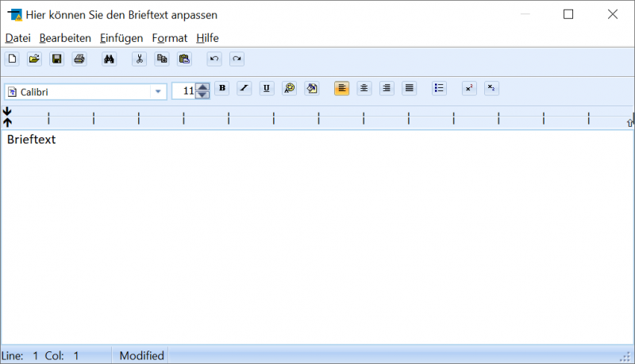The image size is (635, 364).
Task: Save the letter with the floppy disk icon
Action: coord(56,59)
